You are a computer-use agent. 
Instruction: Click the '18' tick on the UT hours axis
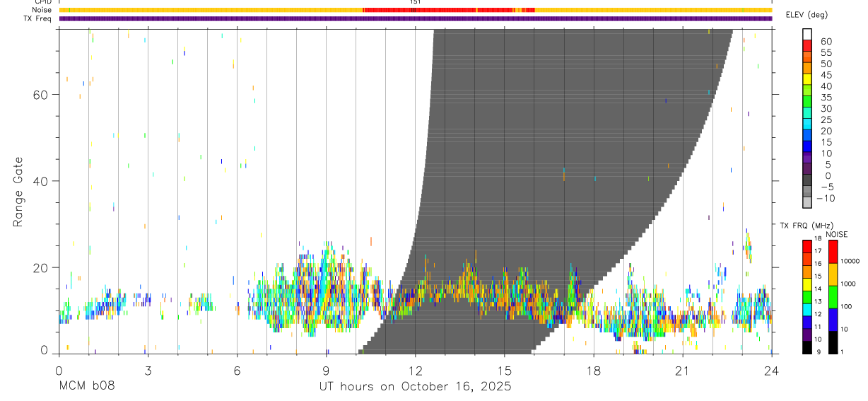coord(594,371)
